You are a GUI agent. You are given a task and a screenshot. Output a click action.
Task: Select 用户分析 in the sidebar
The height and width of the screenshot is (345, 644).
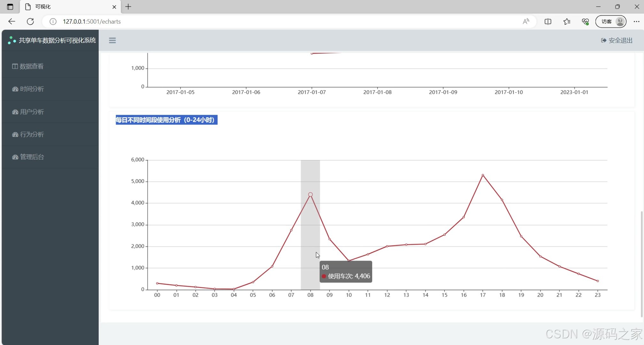(32, 112)
